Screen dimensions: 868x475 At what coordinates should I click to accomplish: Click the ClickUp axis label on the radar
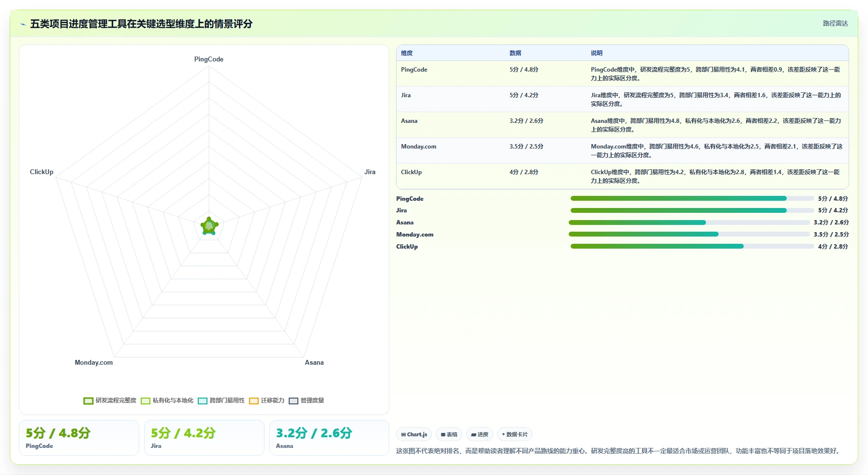(42, 172)
